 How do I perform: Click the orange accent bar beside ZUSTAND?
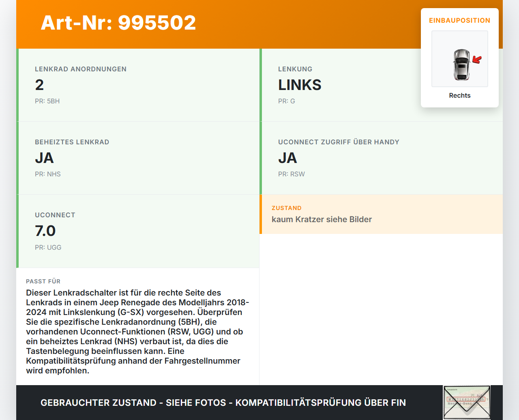pos(260,214)
